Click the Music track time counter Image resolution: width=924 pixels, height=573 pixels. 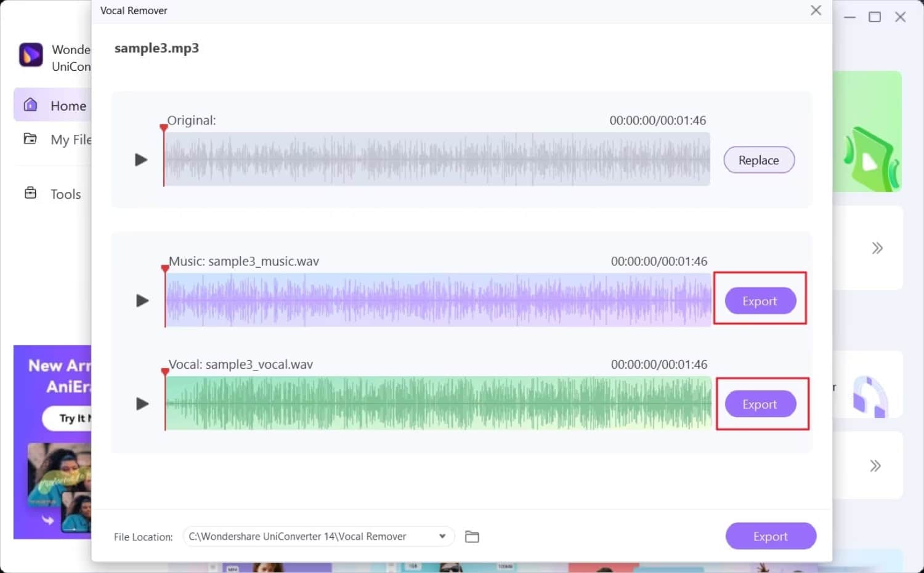coord(659,262)
